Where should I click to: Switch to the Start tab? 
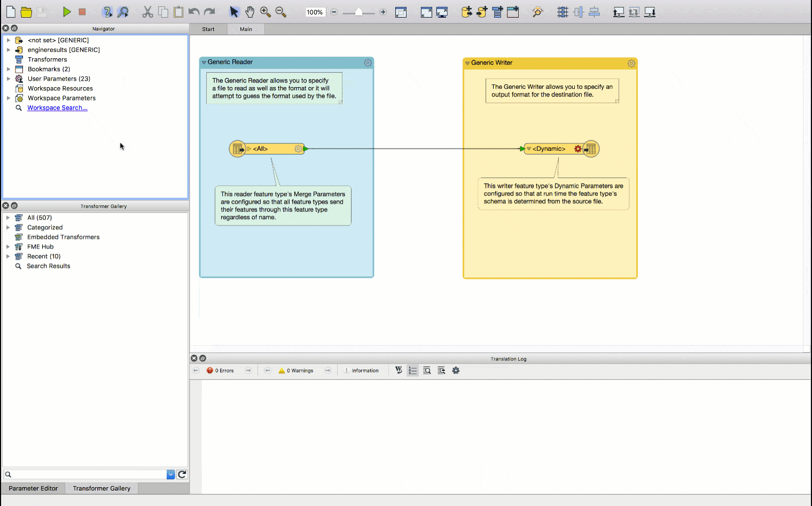(x=208, y=29)
